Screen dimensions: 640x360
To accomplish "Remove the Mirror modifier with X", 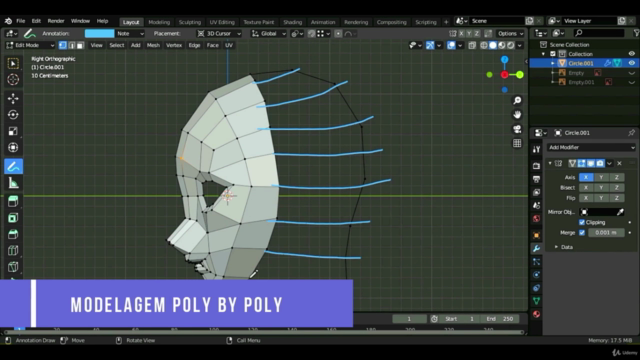I will [x=619, y=163].
